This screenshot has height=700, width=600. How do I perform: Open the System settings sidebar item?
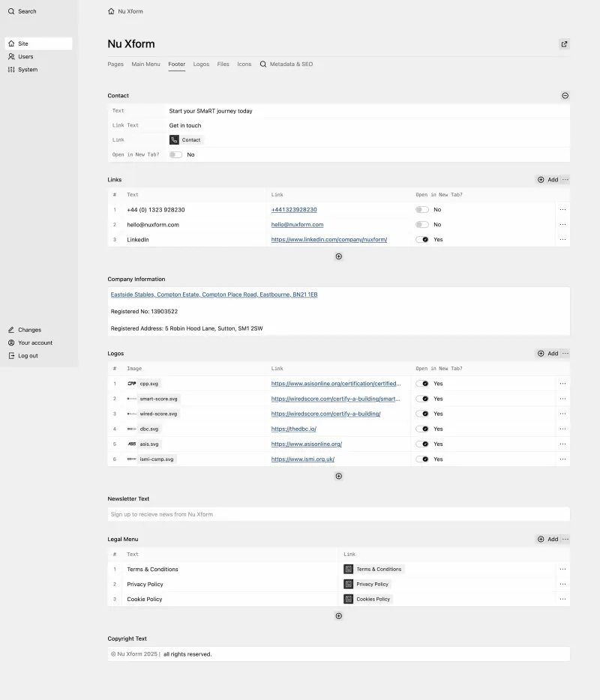(x=27, y=70)
